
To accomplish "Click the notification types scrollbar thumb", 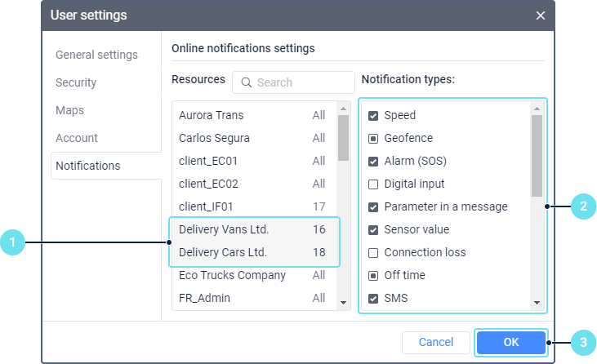I will pyautogui.click(x=537, y=155).
